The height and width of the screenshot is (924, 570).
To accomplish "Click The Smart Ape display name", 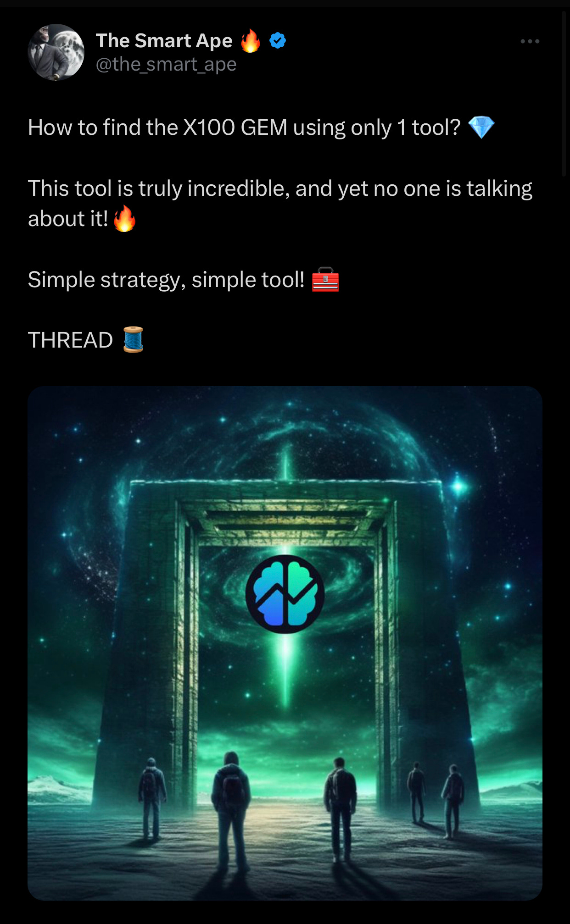I will tap(164, 41).
